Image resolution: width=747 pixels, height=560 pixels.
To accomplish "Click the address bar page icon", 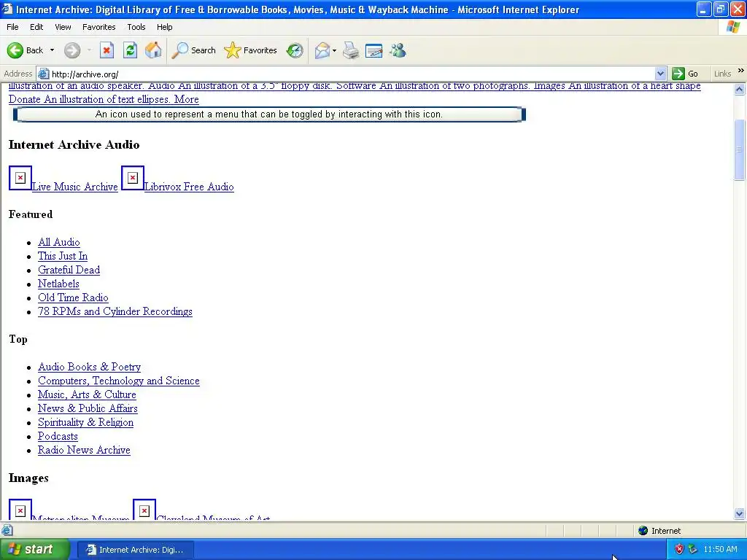I will pos(43,74).
